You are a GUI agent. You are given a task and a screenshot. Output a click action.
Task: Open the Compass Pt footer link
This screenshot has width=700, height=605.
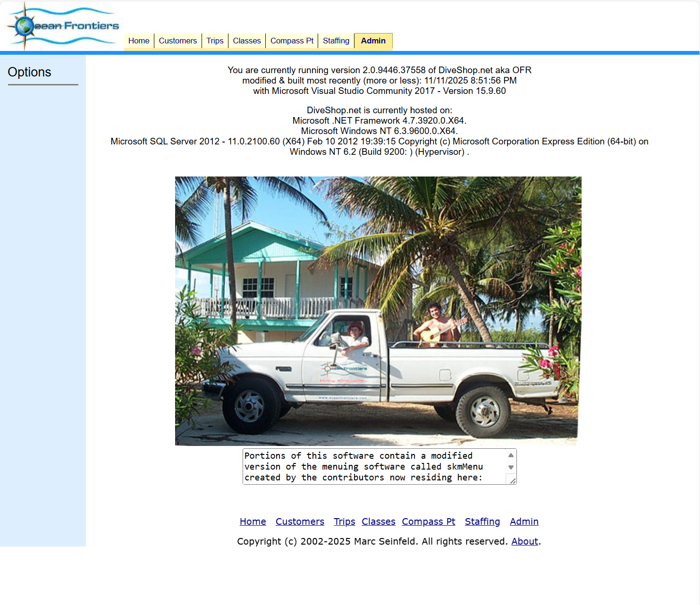(x=429, y=521)
